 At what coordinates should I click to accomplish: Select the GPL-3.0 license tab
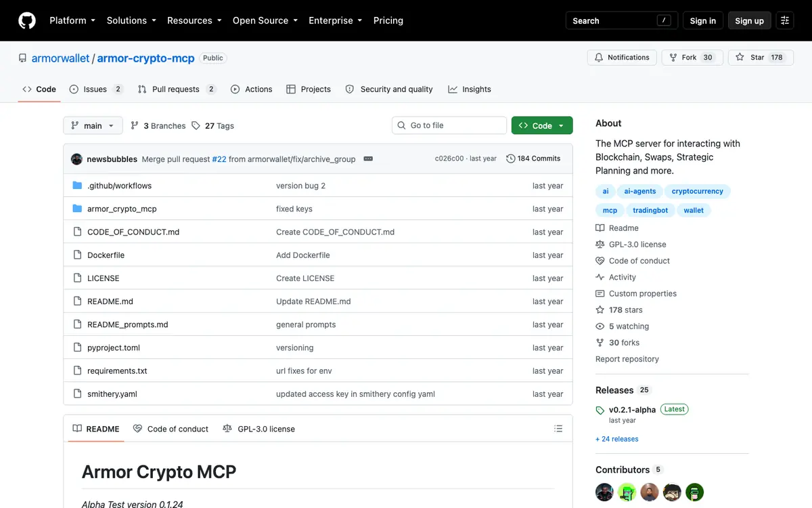click(x=258, y=429)
